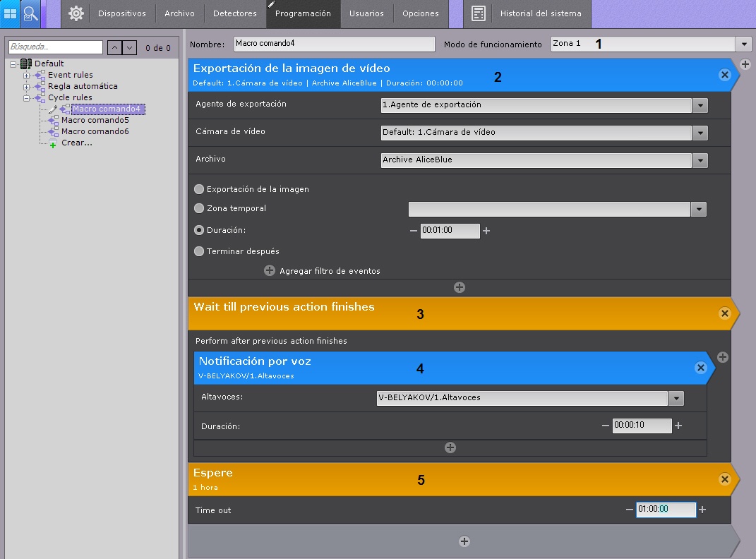Expand the Modo de funcionamiento dropdown

(x=744, y=44)
